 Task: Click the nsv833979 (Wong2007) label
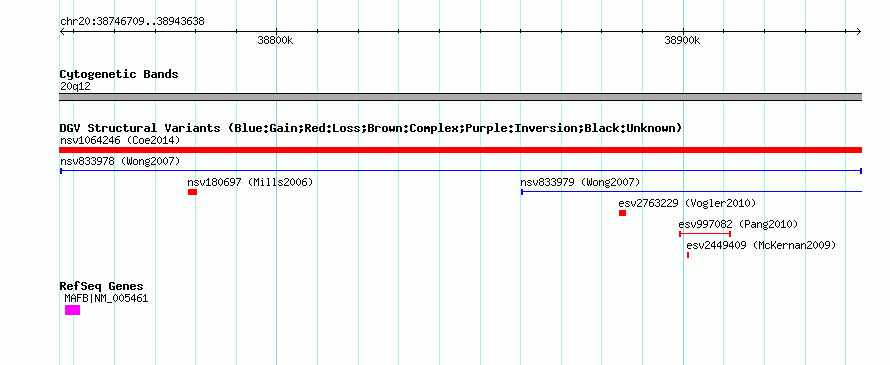580,182
